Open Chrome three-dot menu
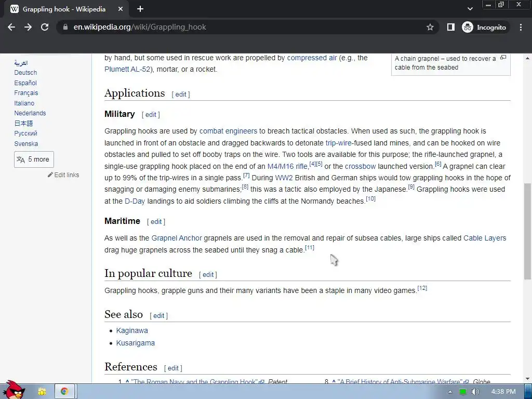 pyautogui.click(x=521, y=27)
